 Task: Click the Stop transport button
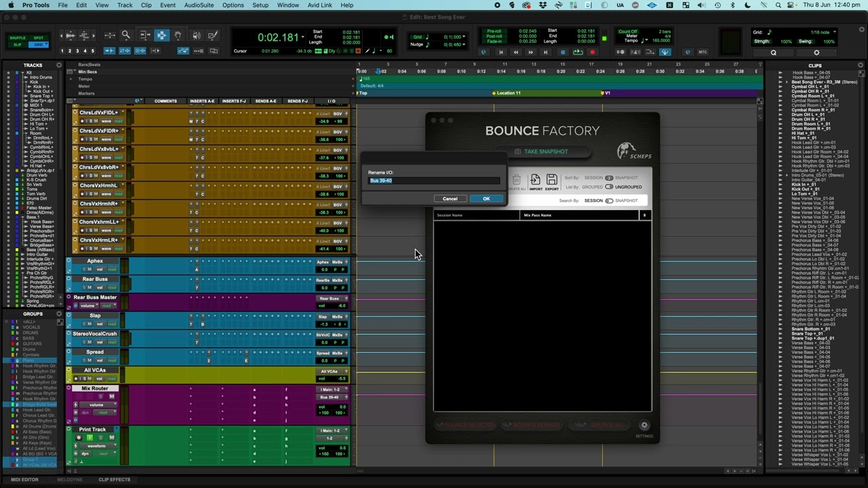coord(563,52)
